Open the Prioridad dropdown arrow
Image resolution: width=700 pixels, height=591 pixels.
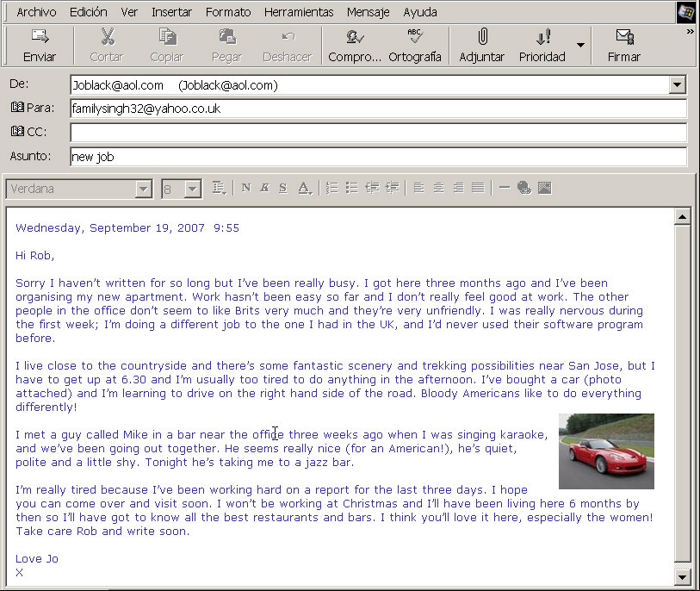pos(580,45)
